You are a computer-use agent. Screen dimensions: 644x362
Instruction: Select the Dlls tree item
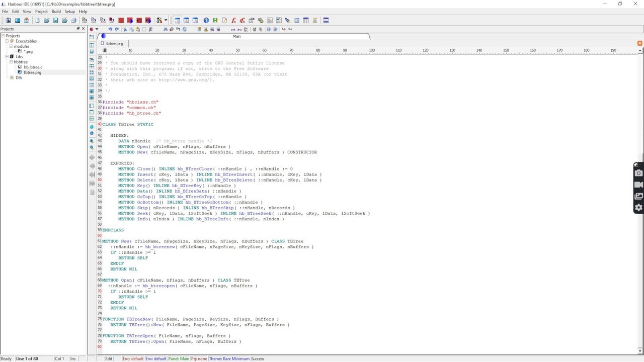click(19, 77)
